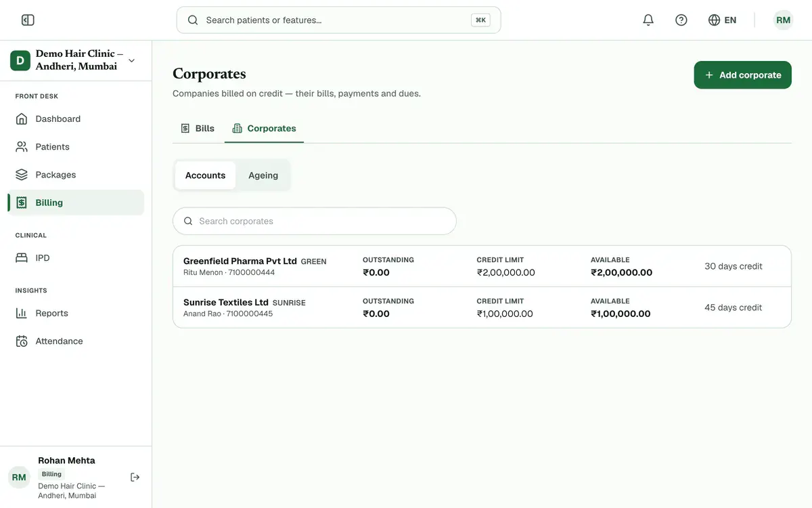Click Greenfield credit limit ₹2,00,000.00
This screenshot has width=812, height=508.
pos(505,272)
